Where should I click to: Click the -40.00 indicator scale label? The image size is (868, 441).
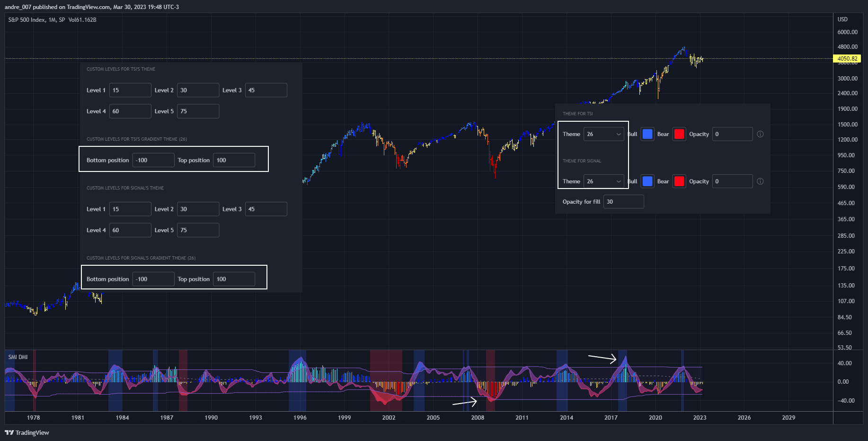coord(846,401)
